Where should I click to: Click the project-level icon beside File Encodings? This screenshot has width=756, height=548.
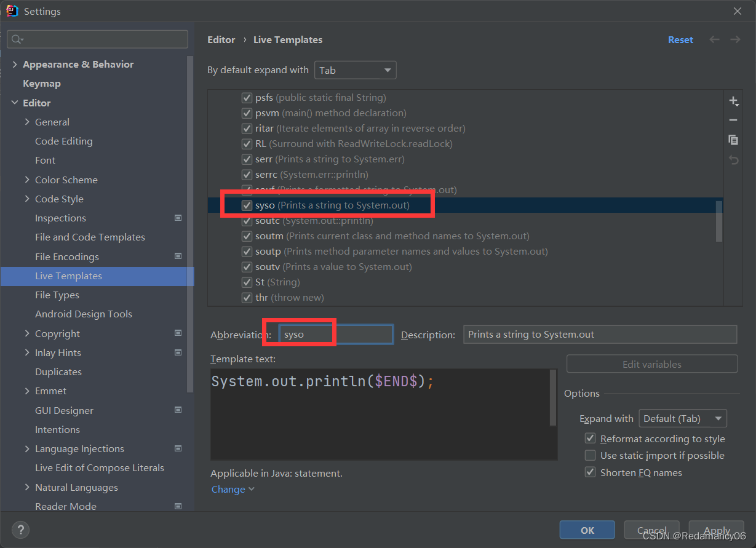tap(178, 256)
